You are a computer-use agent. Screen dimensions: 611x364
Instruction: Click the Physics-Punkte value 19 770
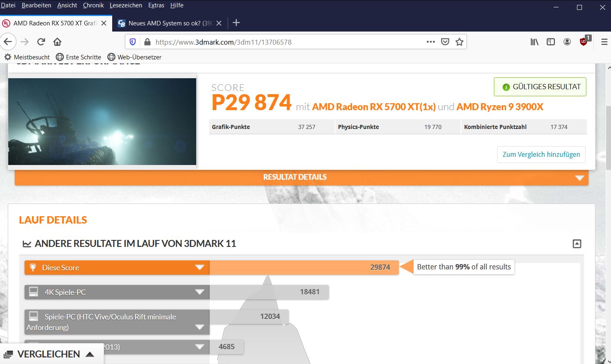click(x=433, y=127)
